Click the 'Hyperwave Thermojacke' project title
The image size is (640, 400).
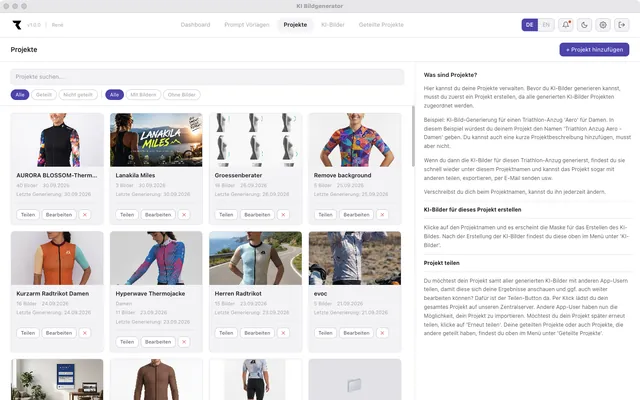point(150,294)
